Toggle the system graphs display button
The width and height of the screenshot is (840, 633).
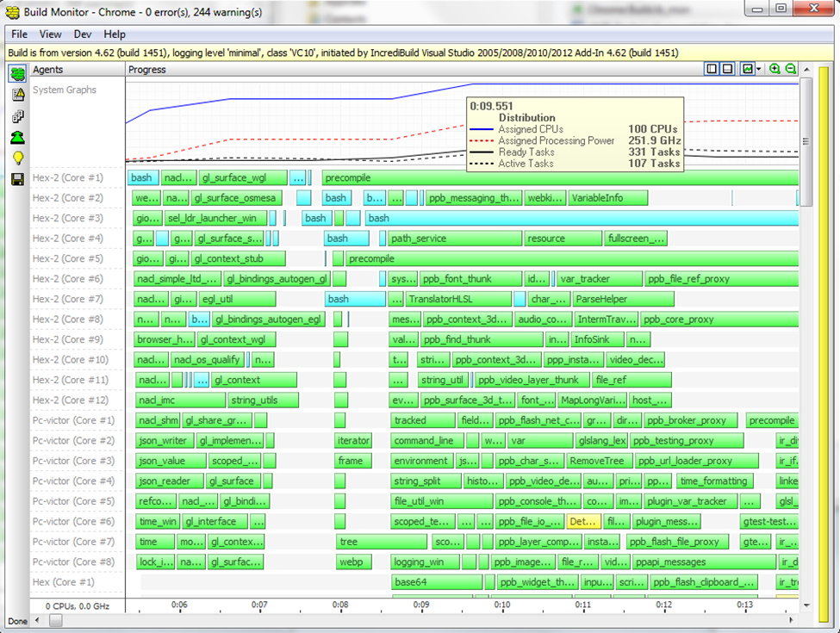[x=747, y=69]
